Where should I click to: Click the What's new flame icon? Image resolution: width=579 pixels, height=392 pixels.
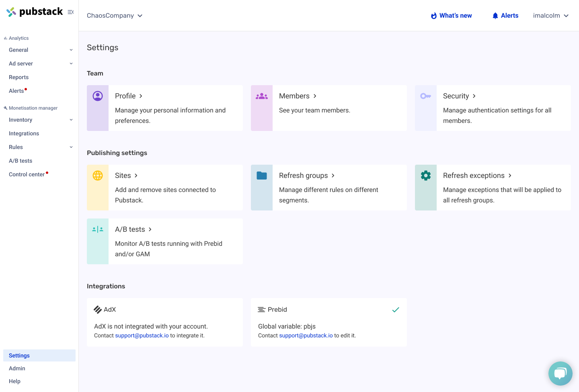[434, 16]
